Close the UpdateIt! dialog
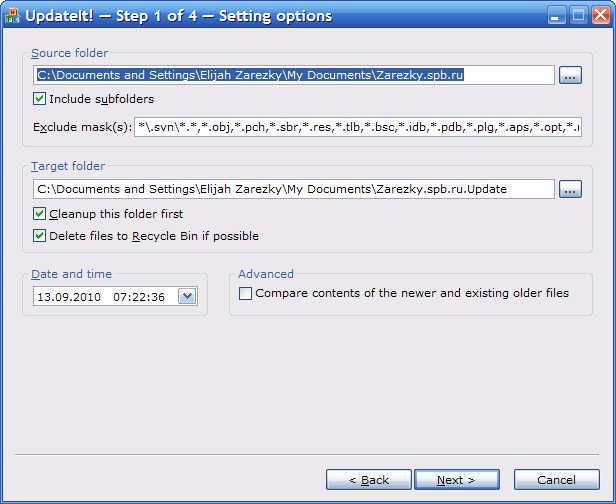This screenshot has width=616, height=504. point(600,16)
